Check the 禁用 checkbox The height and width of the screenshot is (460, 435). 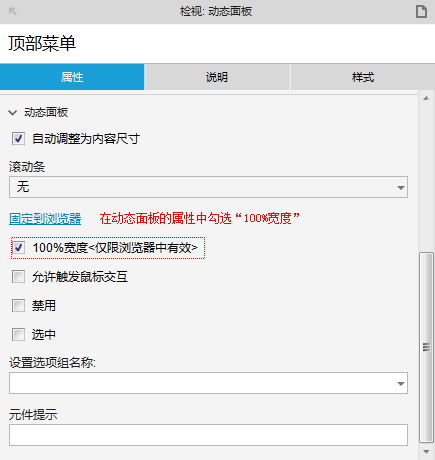pos(18,306)
